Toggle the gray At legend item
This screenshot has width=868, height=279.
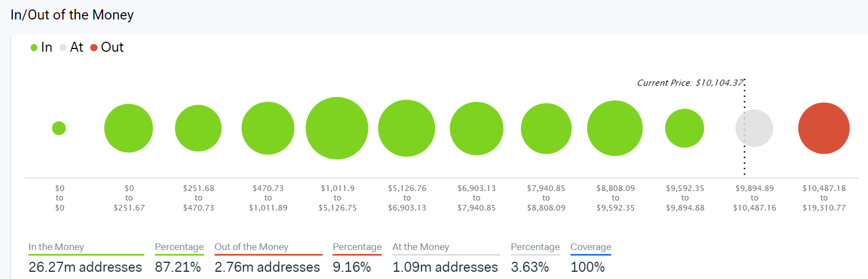71,47
